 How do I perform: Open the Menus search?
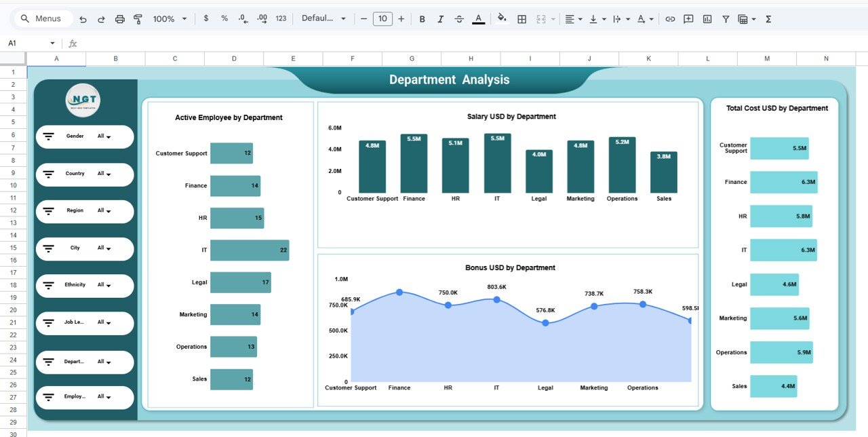click(x=43, y=18)
